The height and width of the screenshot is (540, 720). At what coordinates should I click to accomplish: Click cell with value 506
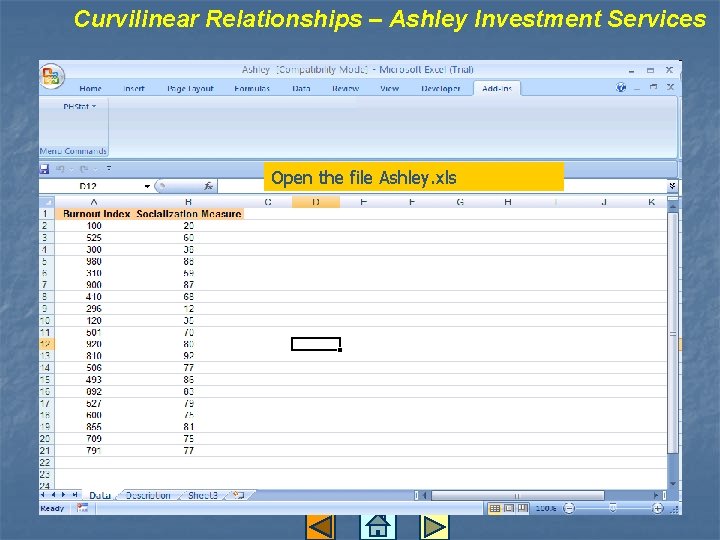[x=94, y=368]
